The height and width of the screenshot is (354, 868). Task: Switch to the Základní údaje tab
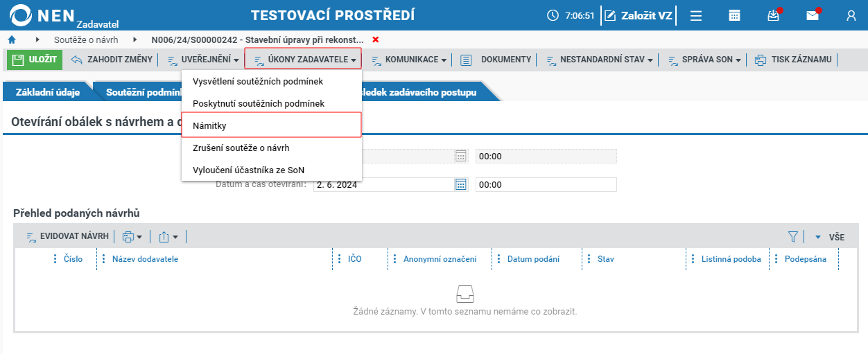(x=48, y=92)
